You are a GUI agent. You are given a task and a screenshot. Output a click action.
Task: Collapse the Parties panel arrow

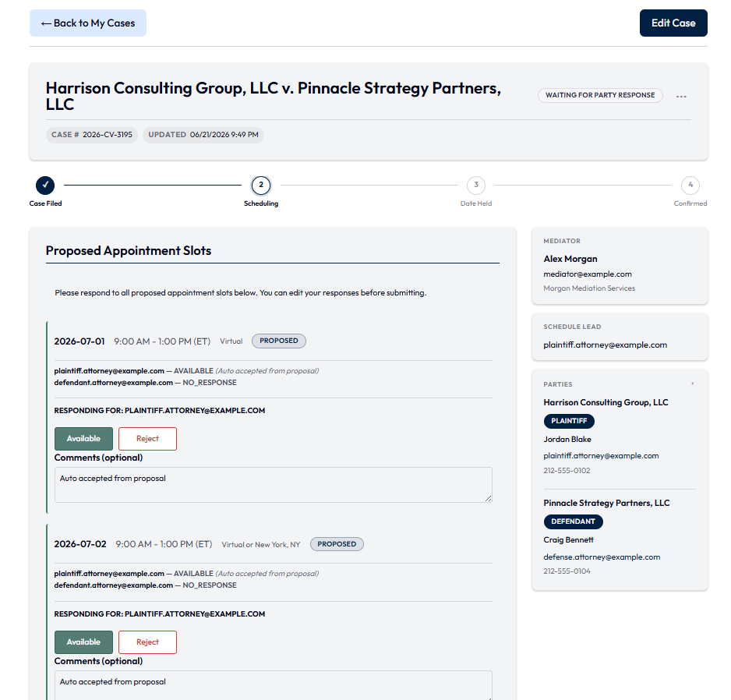point(692,384)
